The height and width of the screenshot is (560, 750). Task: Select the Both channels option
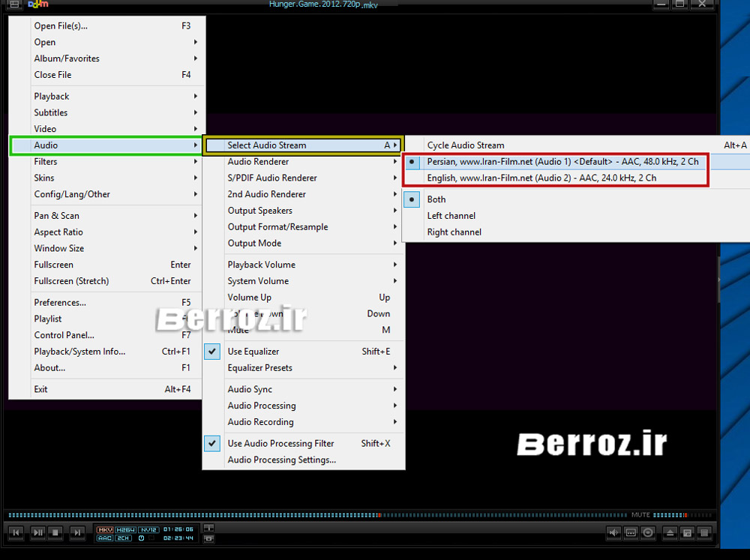[x=436, y=199]
